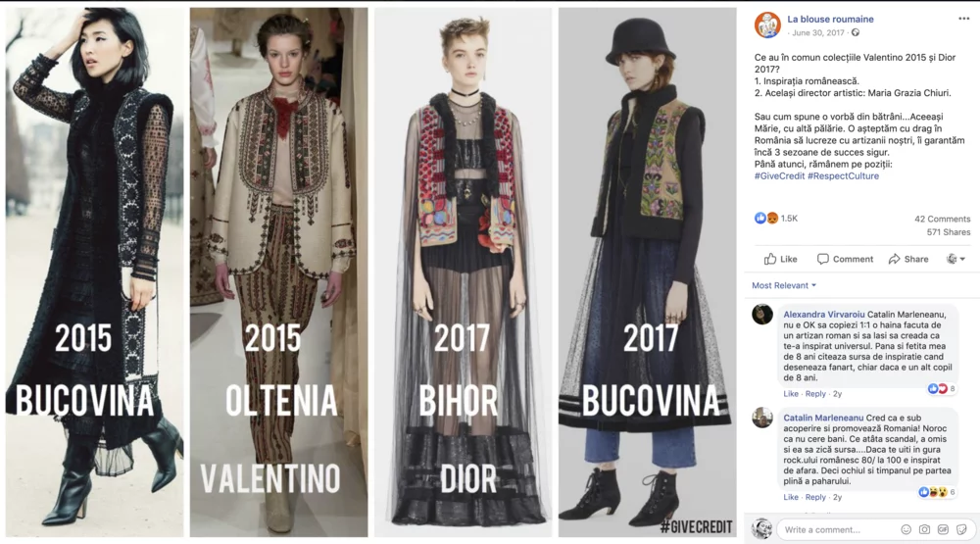Click the La blouse roumaine profile picture

[767, 25]
